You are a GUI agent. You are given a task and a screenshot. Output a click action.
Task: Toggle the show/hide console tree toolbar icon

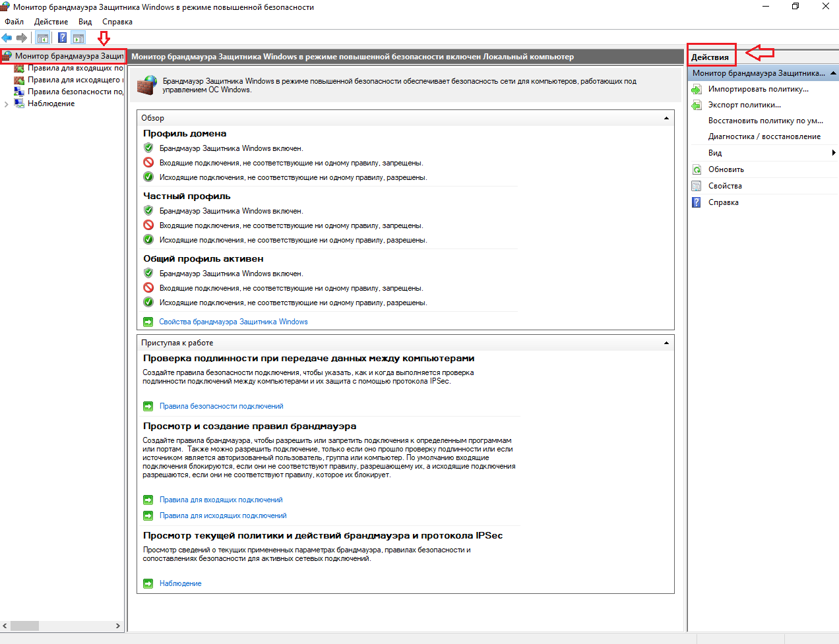coord(43,38)
